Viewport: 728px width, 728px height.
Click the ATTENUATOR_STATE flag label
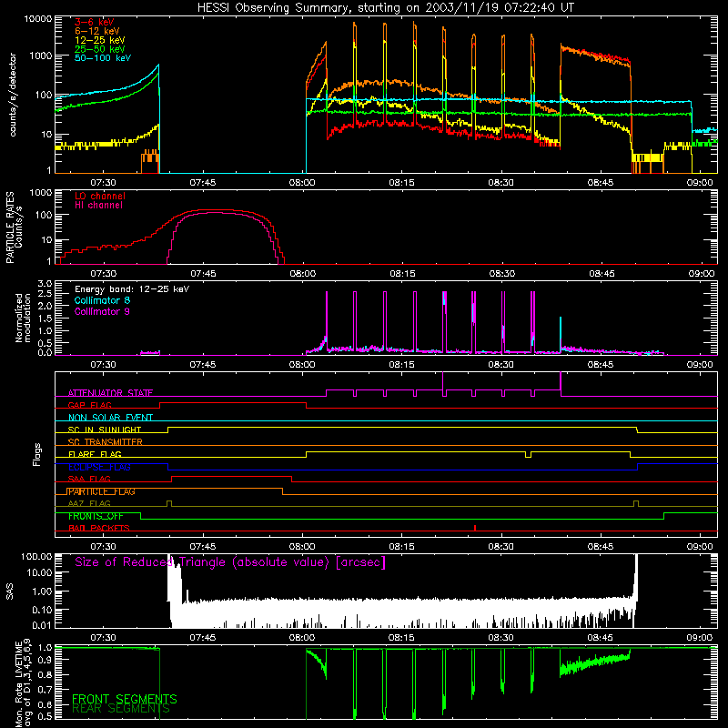point(110,393)
